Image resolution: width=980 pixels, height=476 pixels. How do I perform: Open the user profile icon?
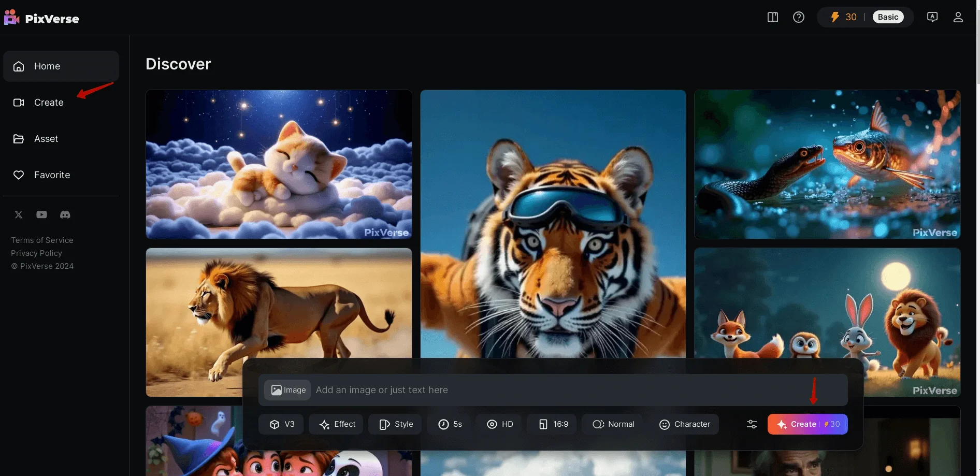click(958, 17)
